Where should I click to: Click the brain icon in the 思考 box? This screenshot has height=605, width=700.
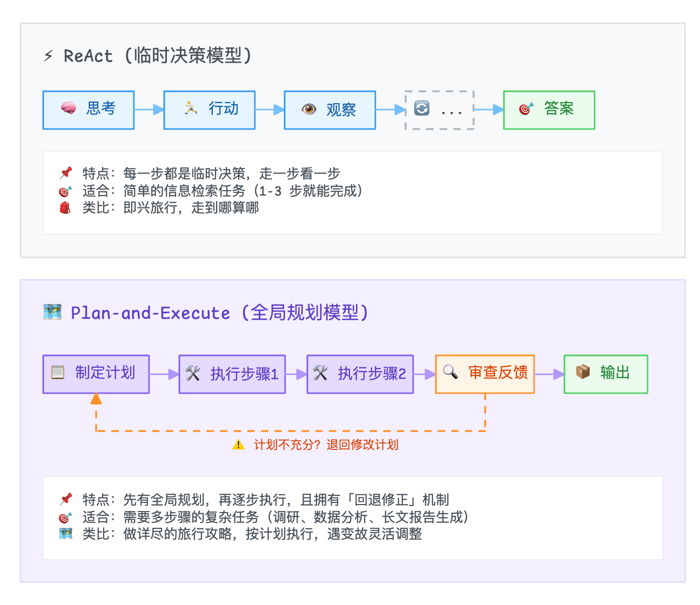tap(69, 109)
